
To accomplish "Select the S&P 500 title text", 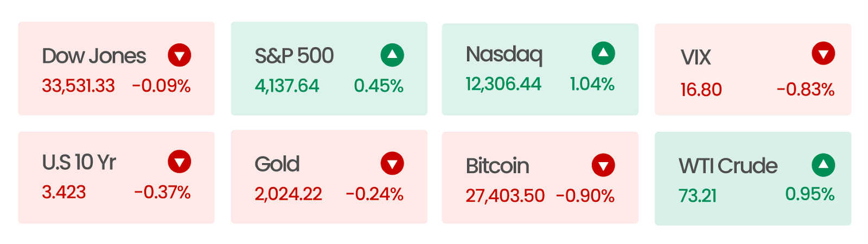I will point(294,56).
